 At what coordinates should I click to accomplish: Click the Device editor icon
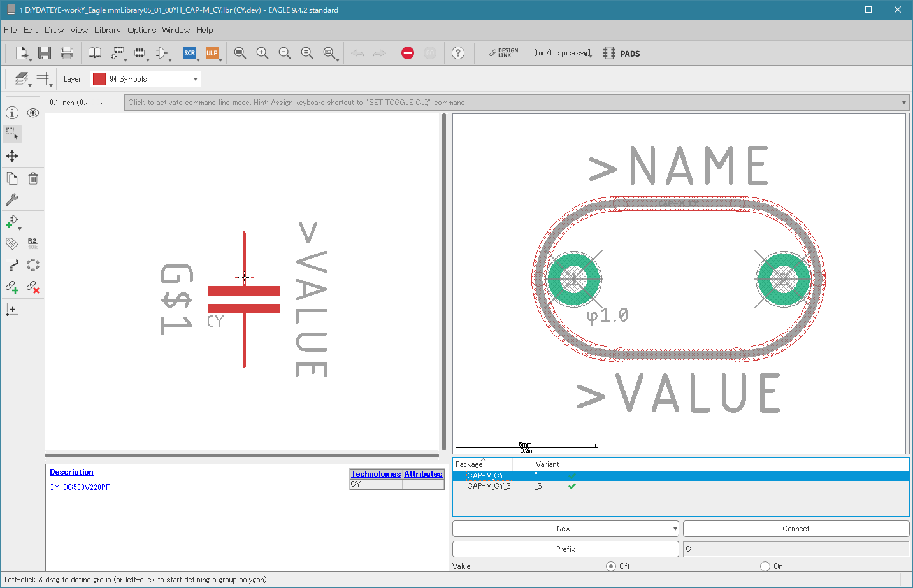pyautogui.click(x=117, y=53)
